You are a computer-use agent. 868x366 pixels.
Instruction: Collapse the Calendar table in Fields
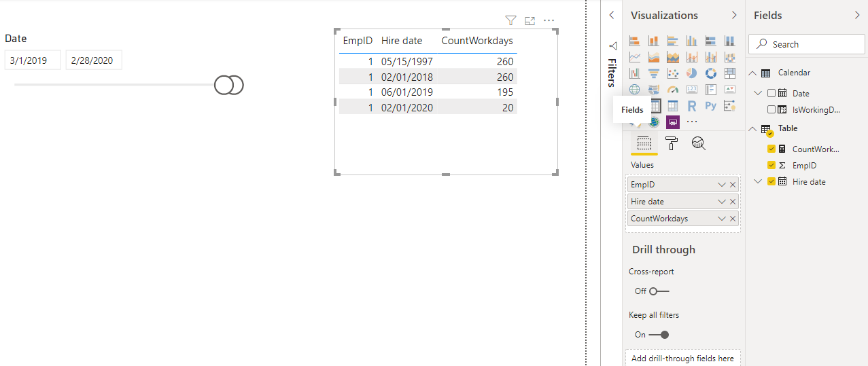(752, 73)
